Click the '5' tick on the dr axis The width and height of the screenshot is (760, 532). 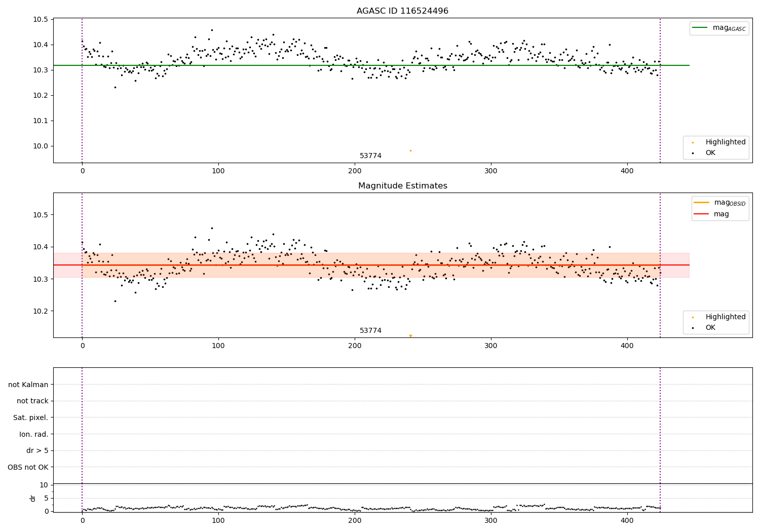46,498
